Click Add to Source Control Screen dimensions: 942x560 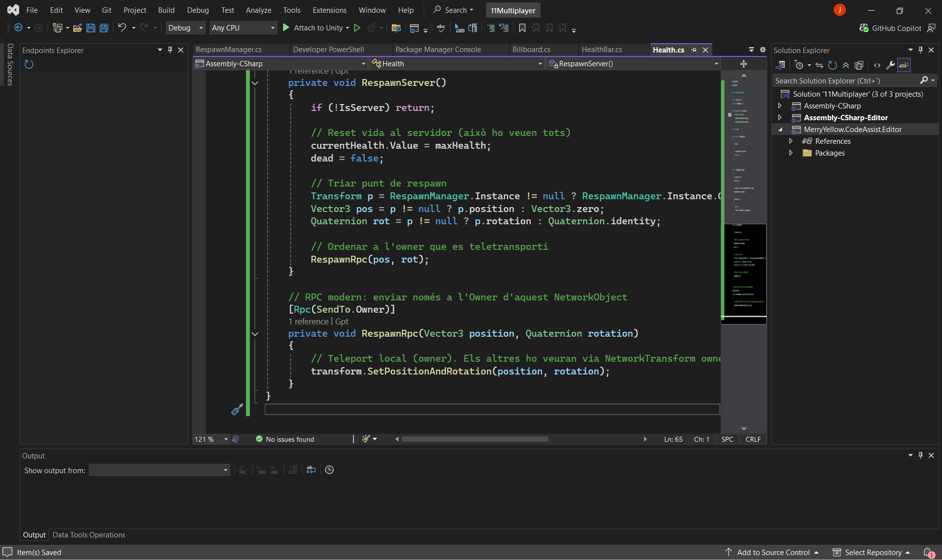tap(773, 552)
